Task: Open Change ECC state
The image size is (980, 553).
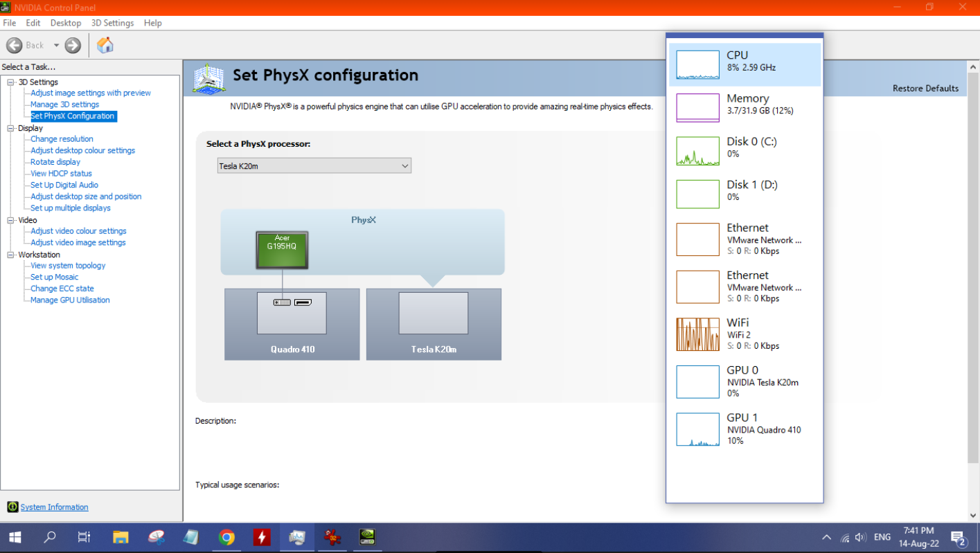Action: (62, 289)
